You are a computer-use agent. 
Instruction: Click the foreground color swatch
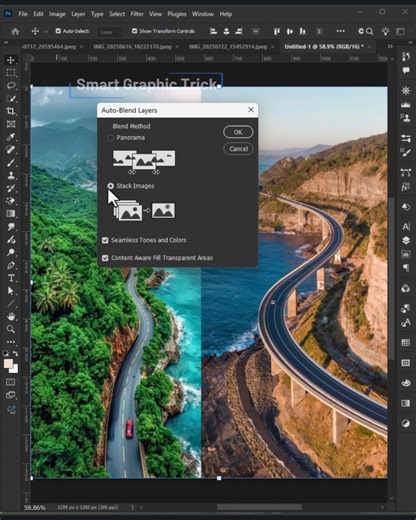click(x=8, y=363)
